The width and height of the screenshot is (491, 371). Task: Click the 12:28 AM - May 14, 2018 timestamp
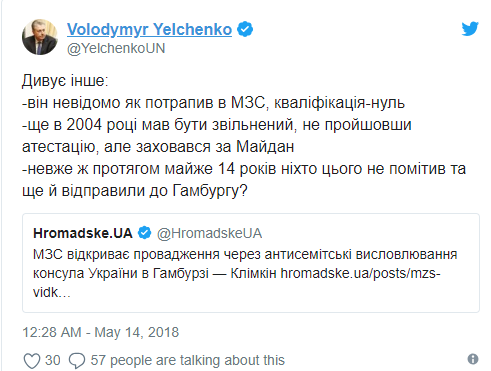(x=101, y=332)
